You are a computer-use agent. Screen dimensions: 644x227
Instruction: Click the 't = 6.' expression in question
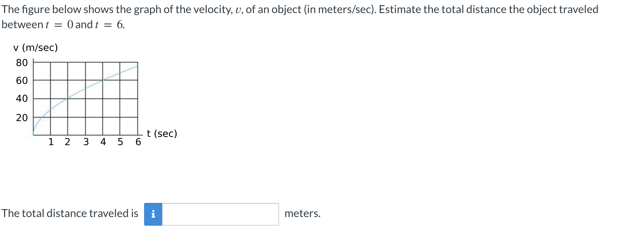tap(110, 24)
